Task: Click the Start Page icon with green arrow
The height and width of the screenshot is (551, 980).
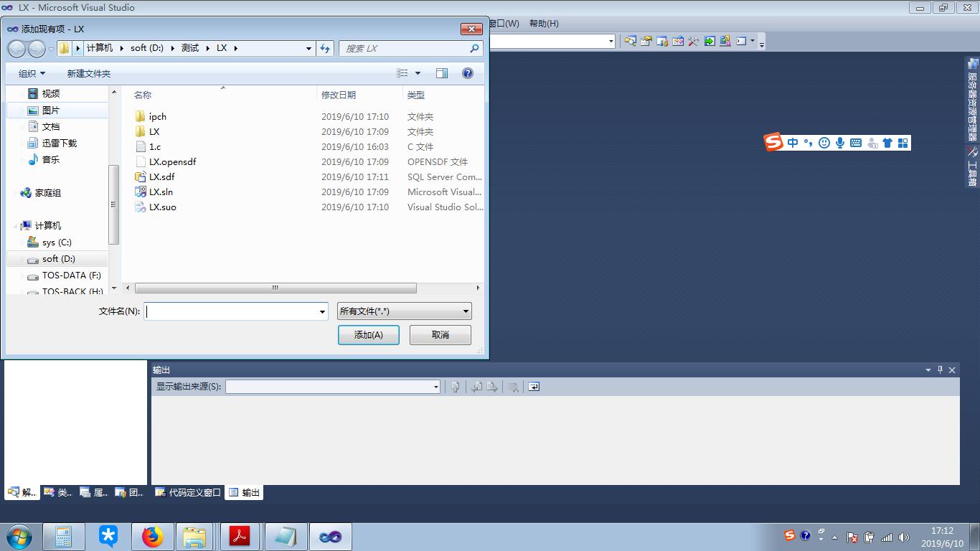Action: (x=710, y=41)
